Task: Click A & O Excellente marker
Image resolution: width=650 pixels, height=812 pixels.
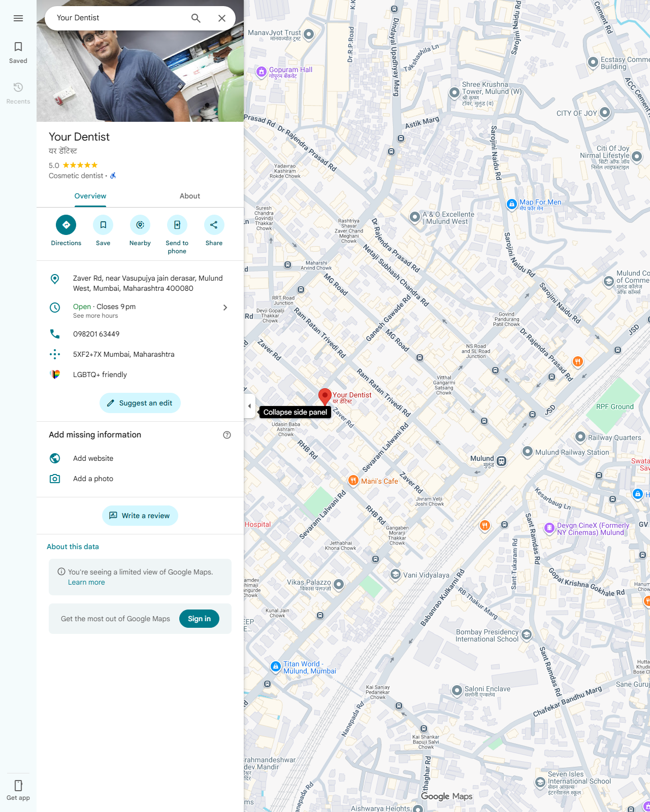Action: pyautogui.click(x=415, y=217)
